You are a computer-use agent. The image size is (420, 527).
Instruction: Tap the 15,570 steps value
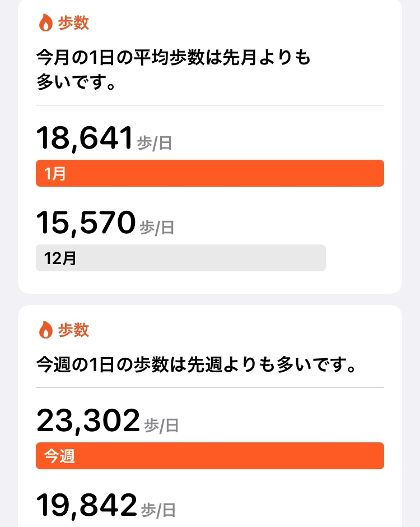pyautogui.click(x=86, y=222)
